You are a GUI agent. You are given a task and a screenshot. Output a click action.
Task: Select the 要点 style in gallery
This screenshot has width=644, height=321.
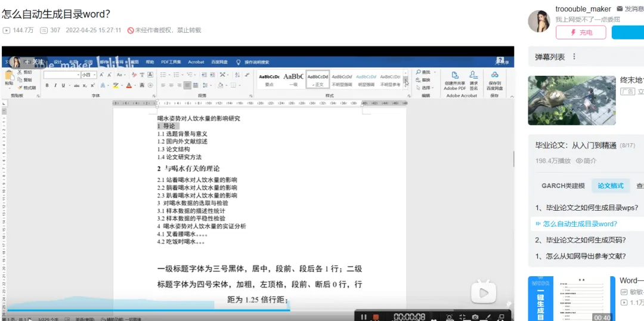[x=269, y=79]
